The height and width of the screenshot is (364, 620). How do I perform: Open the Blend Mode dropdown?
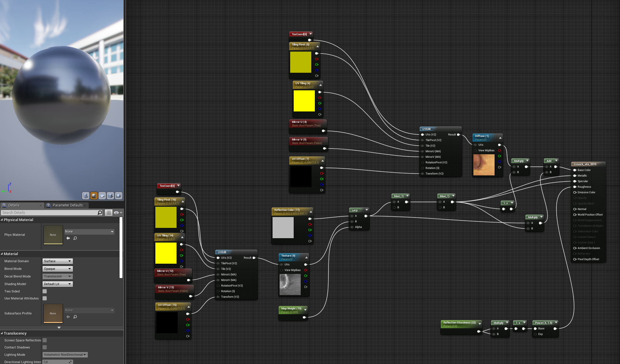tap(58, 269)
